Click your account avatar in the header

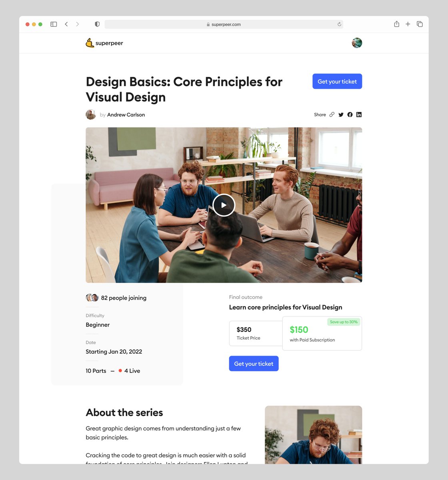coord(356,43)
